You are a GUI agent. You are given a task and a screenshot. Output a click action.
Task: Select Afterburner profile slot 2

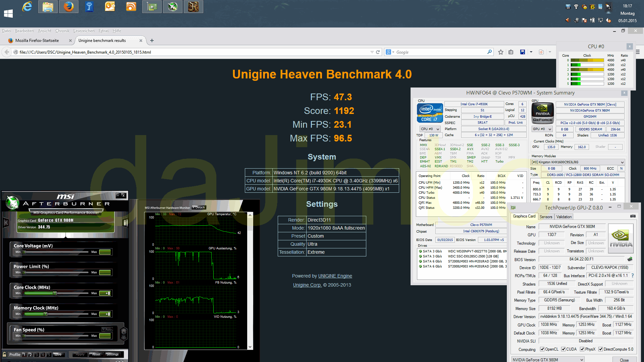(30, 354)
